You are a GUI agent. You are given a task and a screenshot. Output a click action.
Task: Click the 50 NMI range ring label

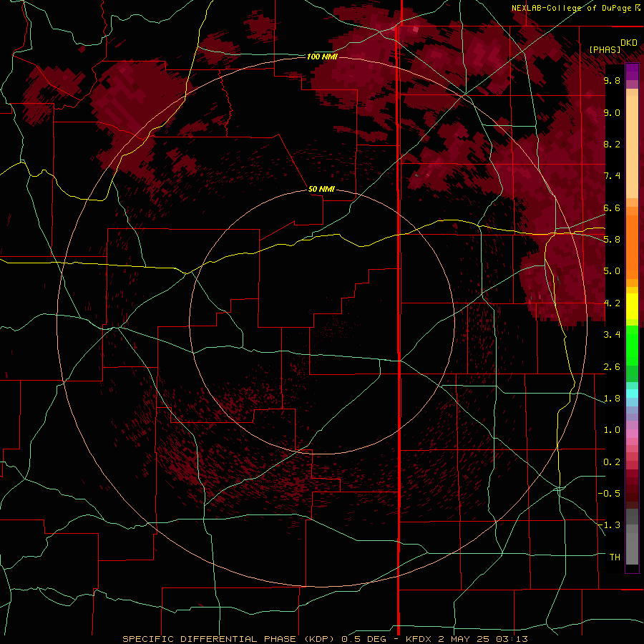click(321, 189)
